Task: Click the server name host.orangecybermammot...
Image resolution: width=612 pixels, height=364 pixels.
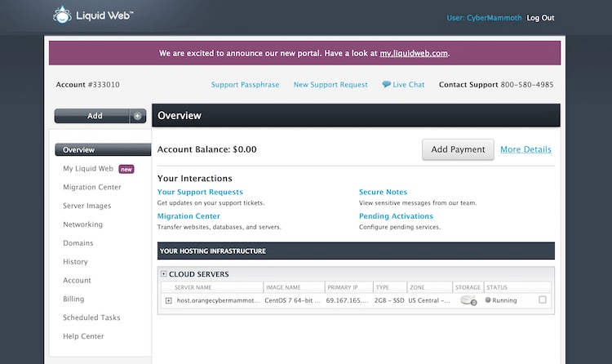Action: coord(218,300)
